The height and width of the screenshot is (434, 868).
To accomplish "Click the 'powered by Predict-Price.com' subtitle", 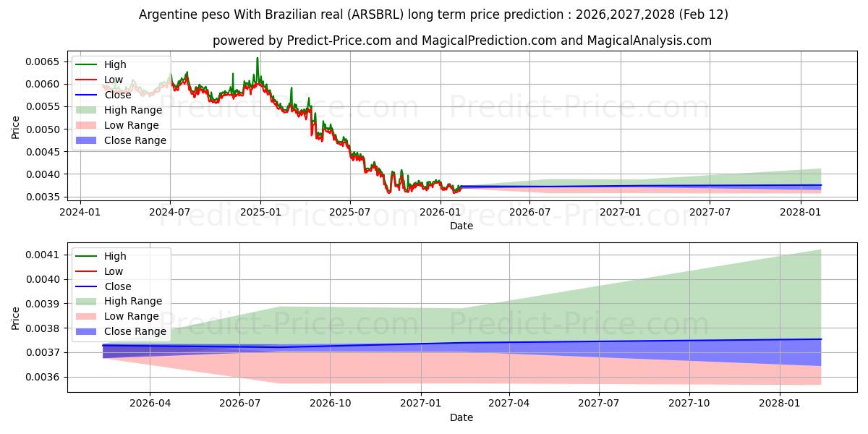I will [461, 41].
